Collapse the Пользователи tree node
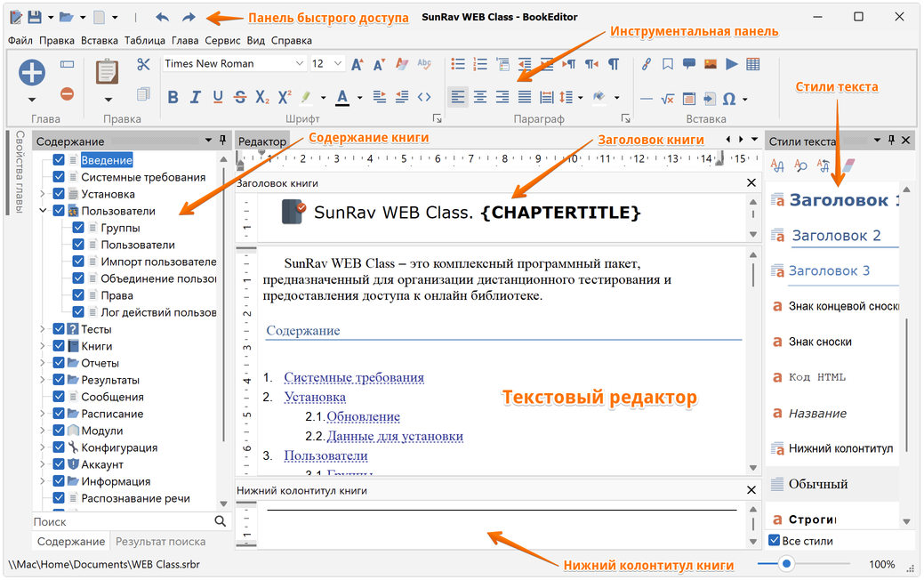Screen dimensions: 924x580 coord(43,211)
